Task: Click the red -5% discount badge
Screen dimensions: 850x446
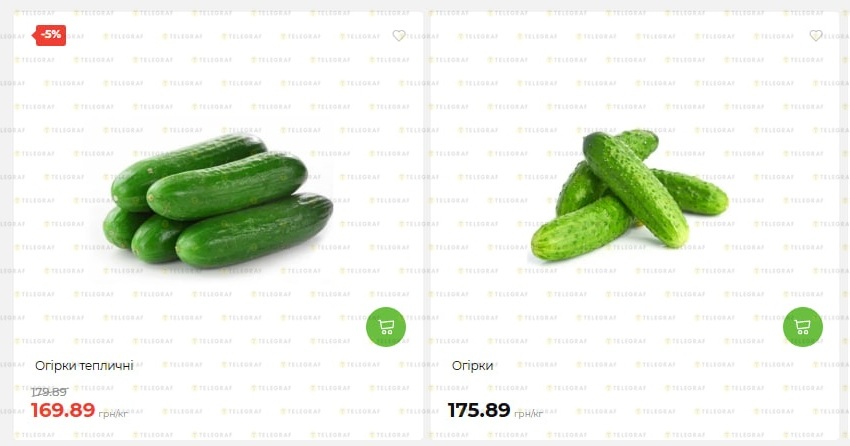Action: click(50, 35)
